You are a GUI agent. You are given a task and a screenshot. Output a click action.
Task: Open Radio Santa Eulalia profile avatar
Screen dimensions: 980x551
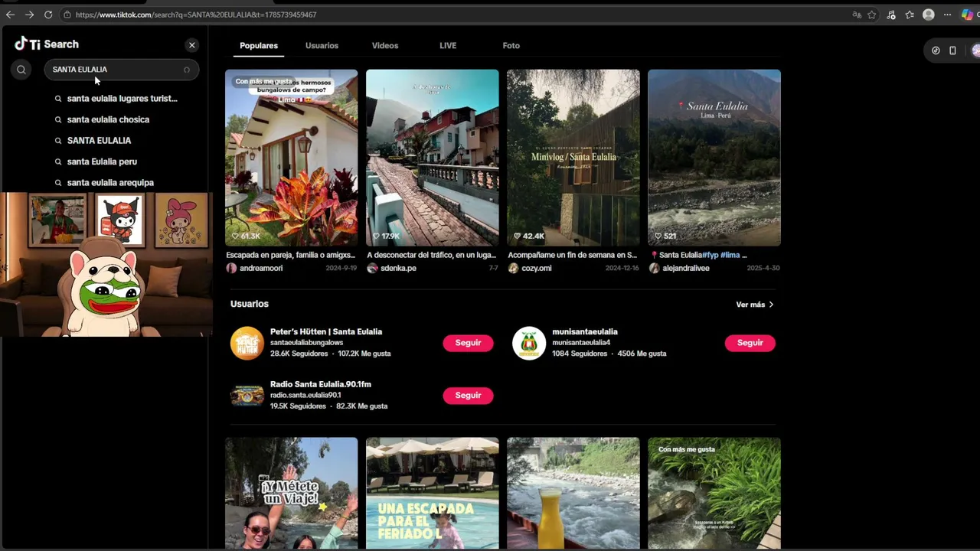247,396
